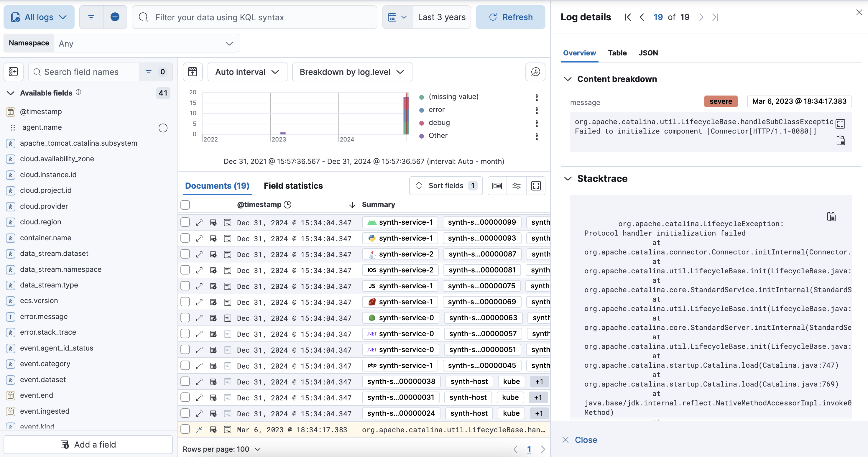Open the Documents (19) tab
Viewport: 868px width, 457px height.
coord(217,186)
